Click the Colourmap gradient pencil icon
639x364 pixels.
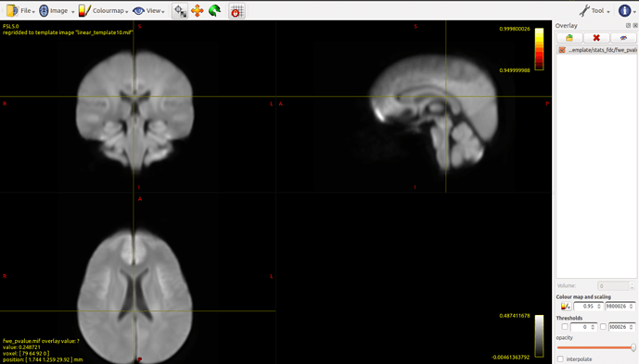[x=84, y=10]
